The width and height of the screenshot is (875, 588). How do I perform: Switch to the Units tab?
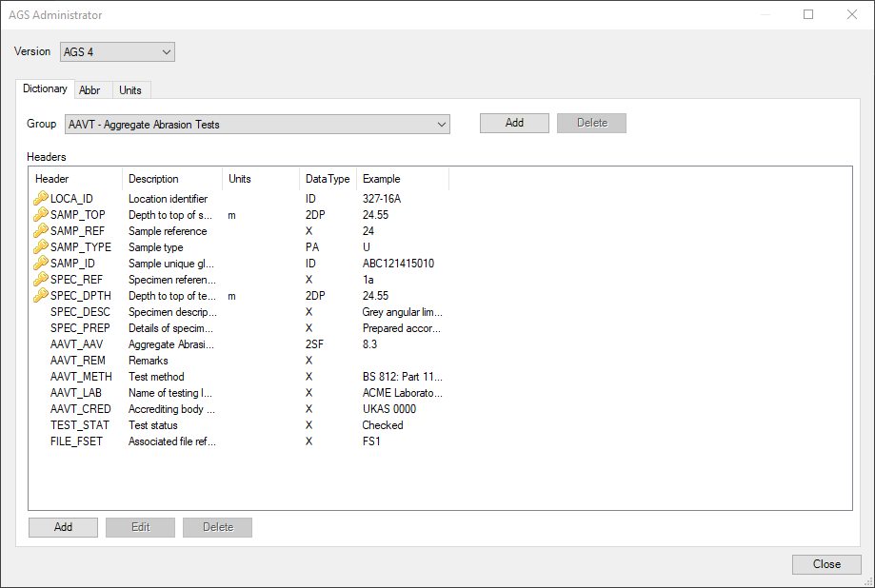click(x=130, y=89)
